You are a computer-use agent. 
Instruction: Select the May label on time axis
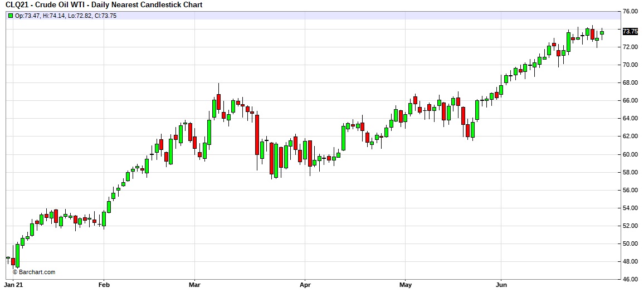click(x=406, y=285)
